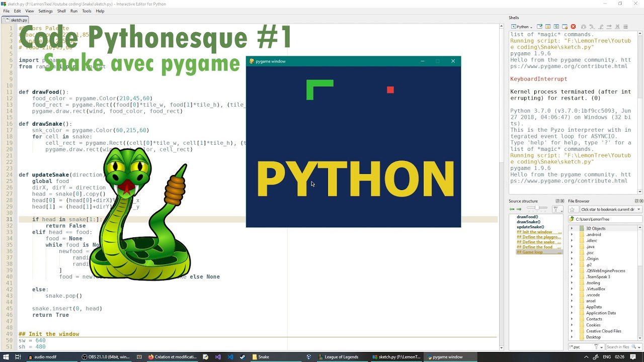This screenshot has width=644, height=362.
Task: Undock the File Browser panel
Action: 637,201
